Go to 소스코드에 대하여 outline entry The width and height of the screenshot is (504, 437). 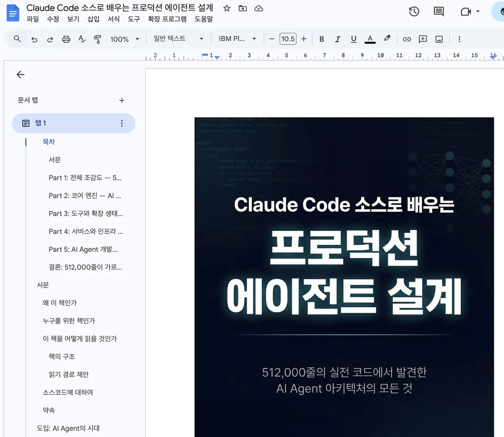(x=68, y=393)
